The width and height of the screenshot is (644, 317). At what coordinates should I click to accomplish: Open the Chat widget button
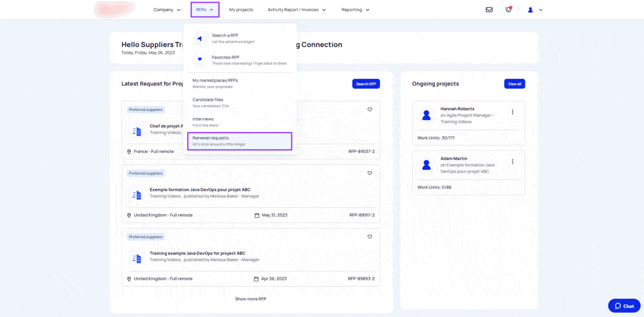point(624,306)
